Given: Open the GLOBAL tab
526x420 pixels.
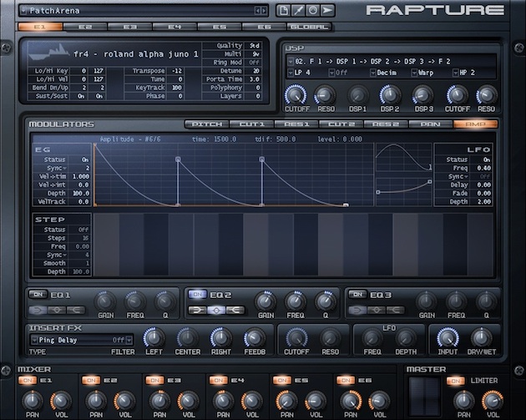Looking at the screenshot, I should [309, 27].
